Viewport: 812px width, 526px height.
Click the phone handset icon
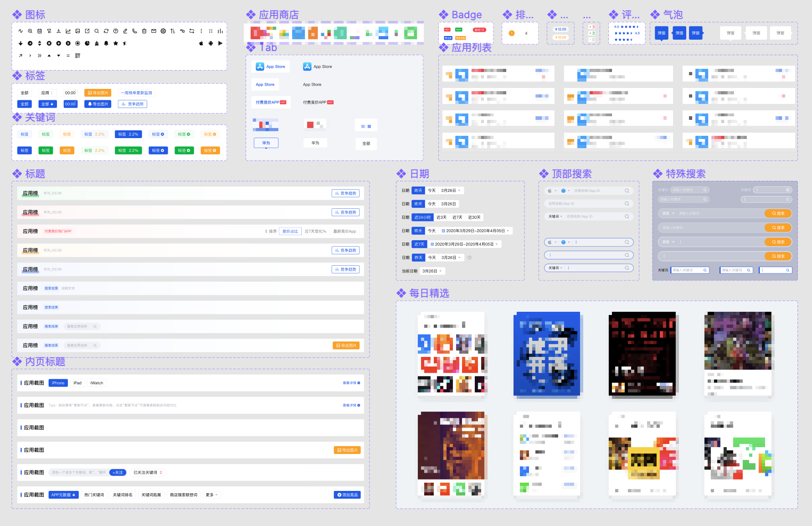[x=135, y=31]
